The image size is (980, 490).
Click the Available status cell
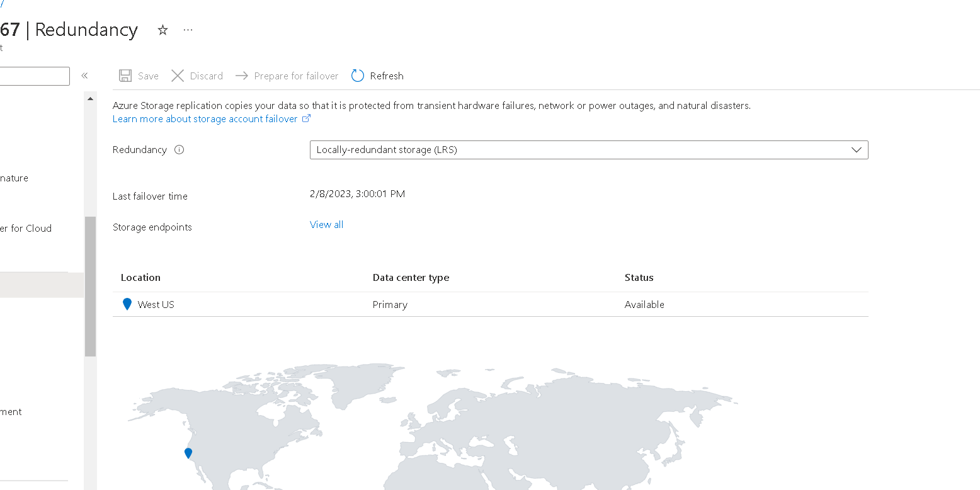[644, 305]
